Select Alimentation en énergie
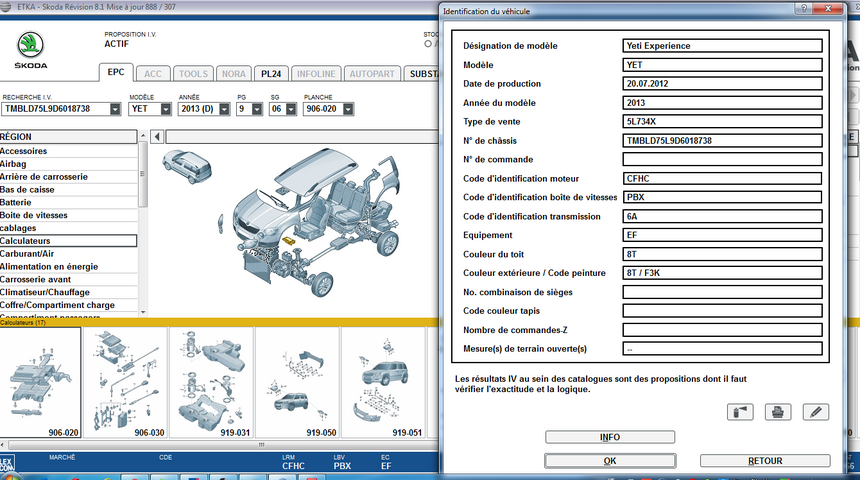 click(x=69, y=267)
